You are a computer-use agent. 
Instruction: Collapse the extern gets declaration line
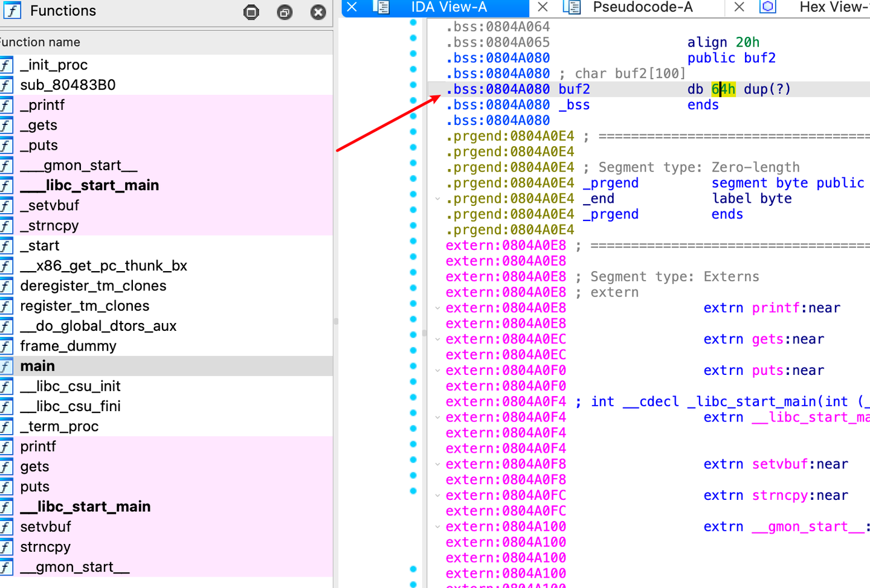(437, 339)
